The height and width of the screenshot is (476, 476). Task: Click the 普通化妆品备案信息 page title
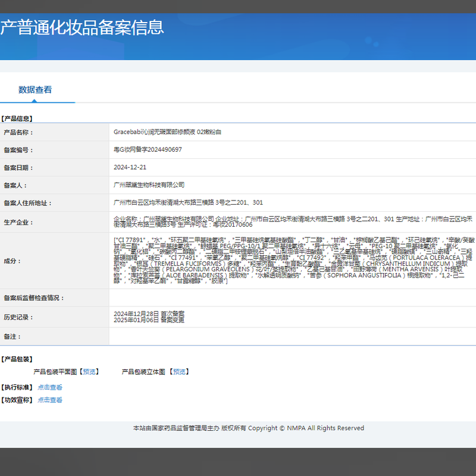(x=82, y=27)
